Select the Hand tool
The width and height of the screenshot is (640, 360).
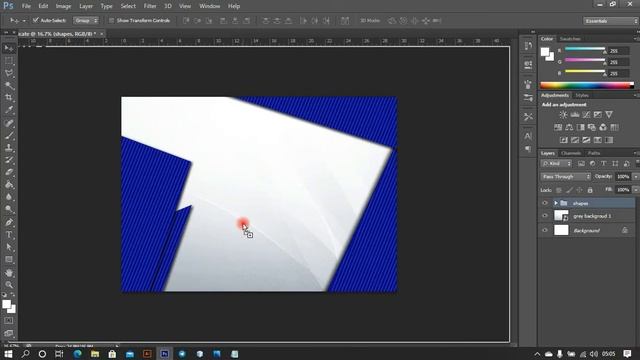tap(9, 273)
